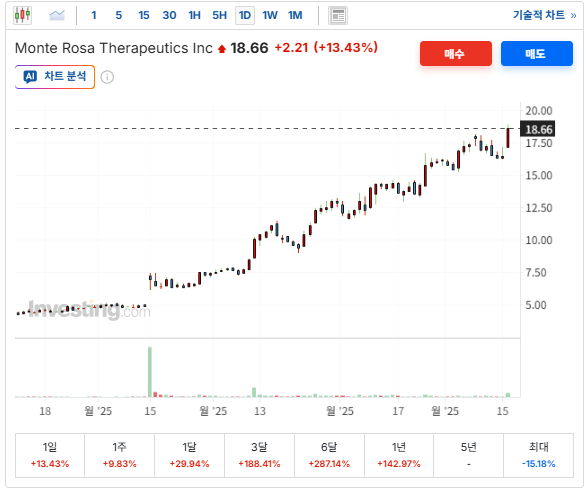This screenshot has height=491, width=586.
Task: Select the 6달 performance period
Action: (329, 455)
